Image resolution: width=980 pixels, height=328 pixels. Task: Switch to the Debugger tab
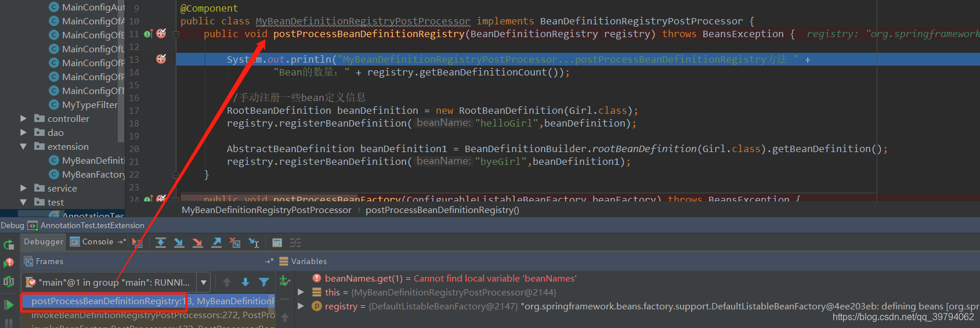coord(44,242)
